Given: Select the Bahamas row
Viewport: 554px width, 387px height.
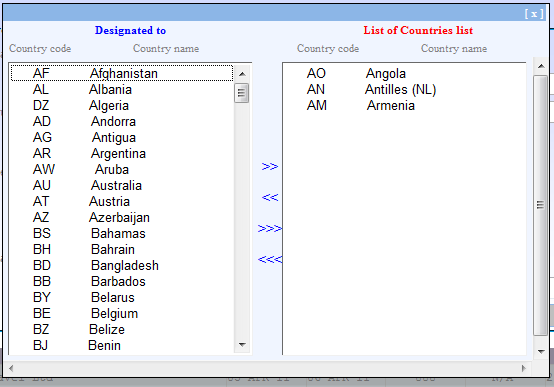Looking at the screenshot, I should tap(122, 233).
